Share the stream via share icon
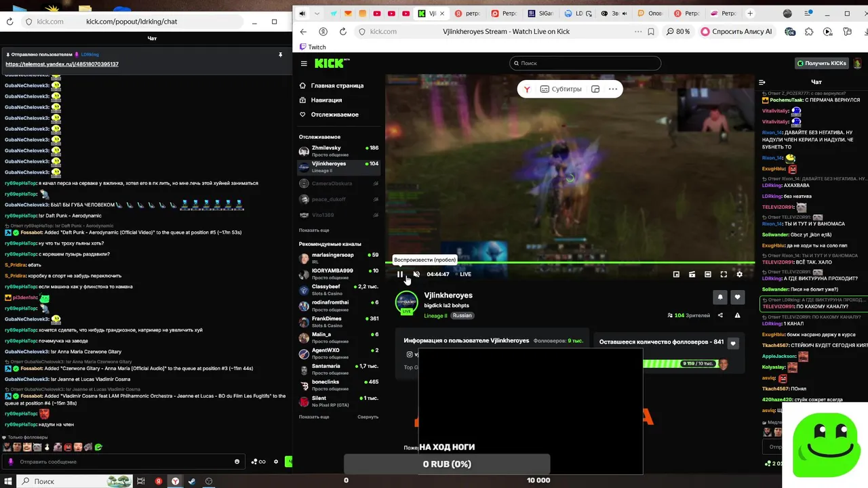This screenshot has height=488, width=868. [720, 315]
